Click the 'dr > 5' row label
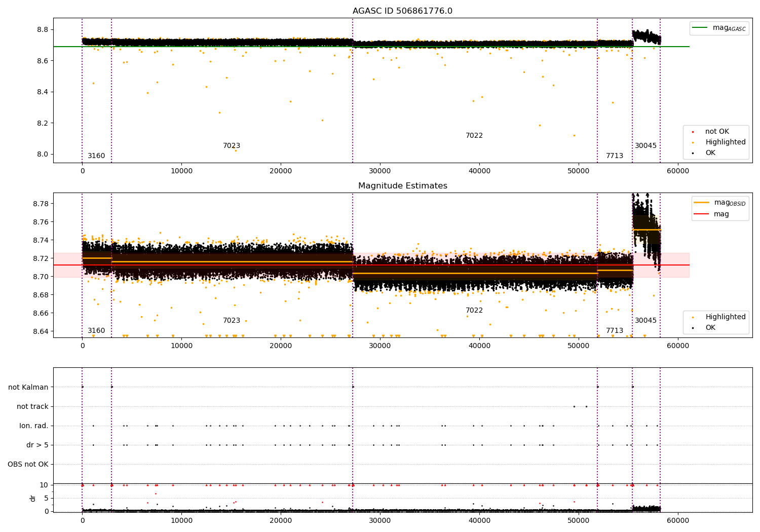This screenshot has height=532, width=760. click(x=37, y=445)
